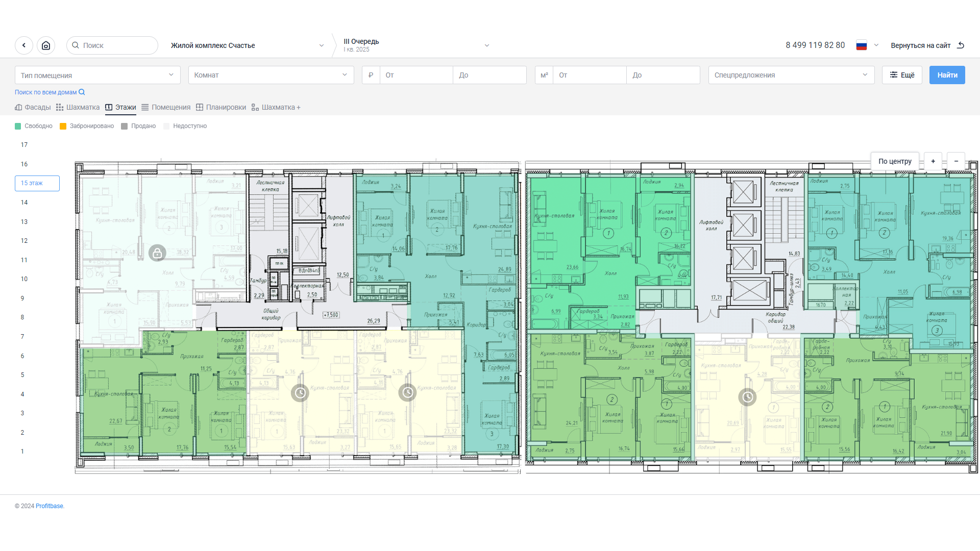Toggle the Забронировано legend filter
Viewport: 980px width, 551px height.
tap(87, 126)
